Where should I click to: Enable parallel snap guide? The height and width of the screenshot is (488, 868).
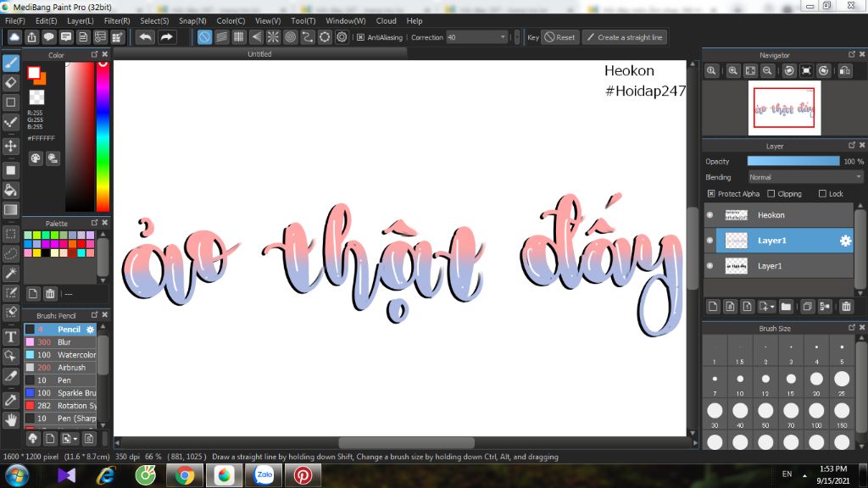[221, 37]
